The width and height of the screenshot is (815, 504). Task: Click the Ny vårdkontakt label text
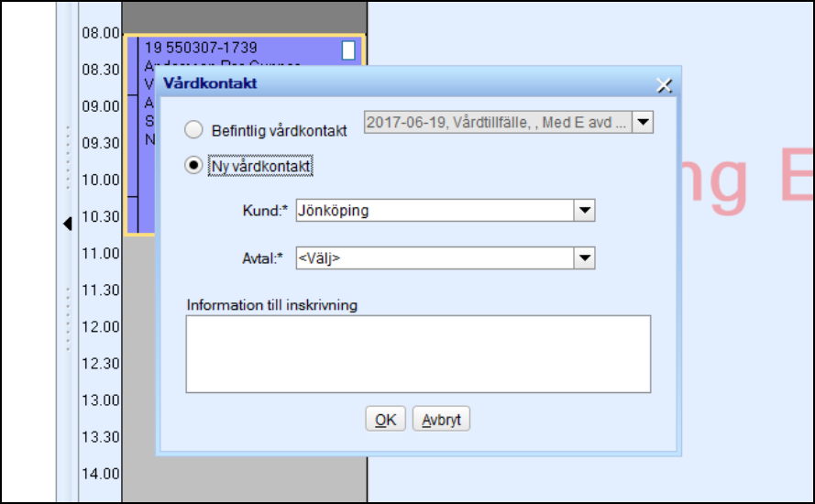tap(261, 167)
